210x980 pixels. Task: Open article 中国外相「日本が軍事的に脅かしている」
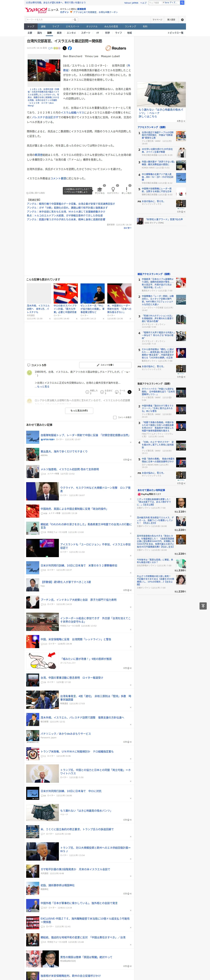pos(79,903)
